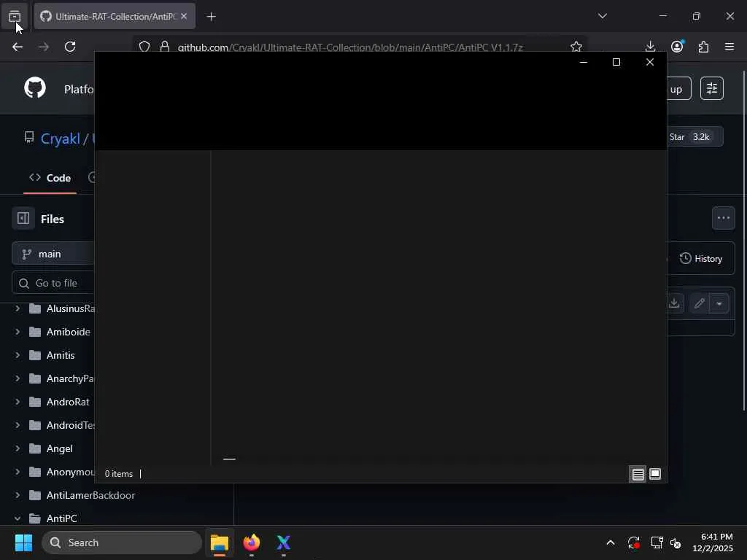The image size is (747, 560).
Task: Edit this file pencil icon
Action: [700, 303]
